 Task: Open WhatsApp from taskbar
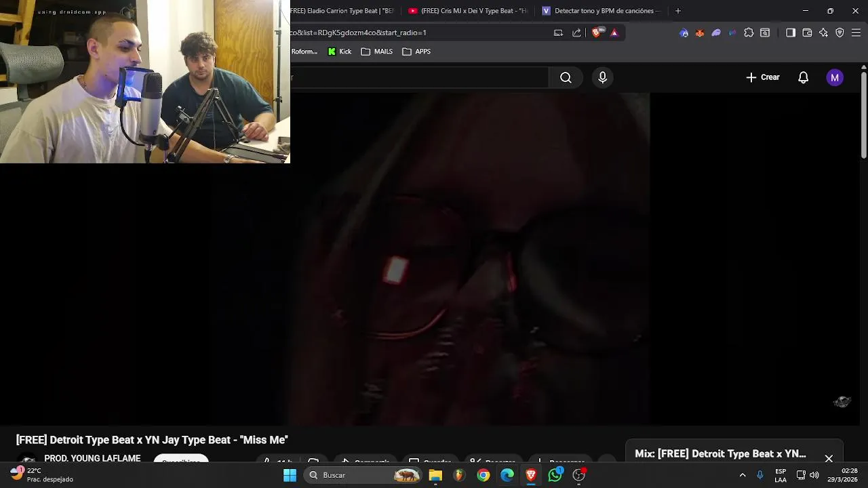coord(555,475)
